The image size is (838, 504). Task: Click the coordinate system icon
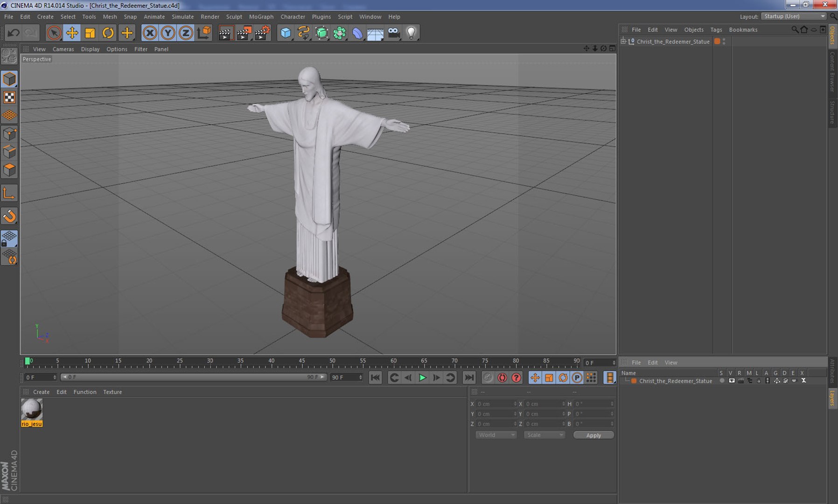coord(204,33)
